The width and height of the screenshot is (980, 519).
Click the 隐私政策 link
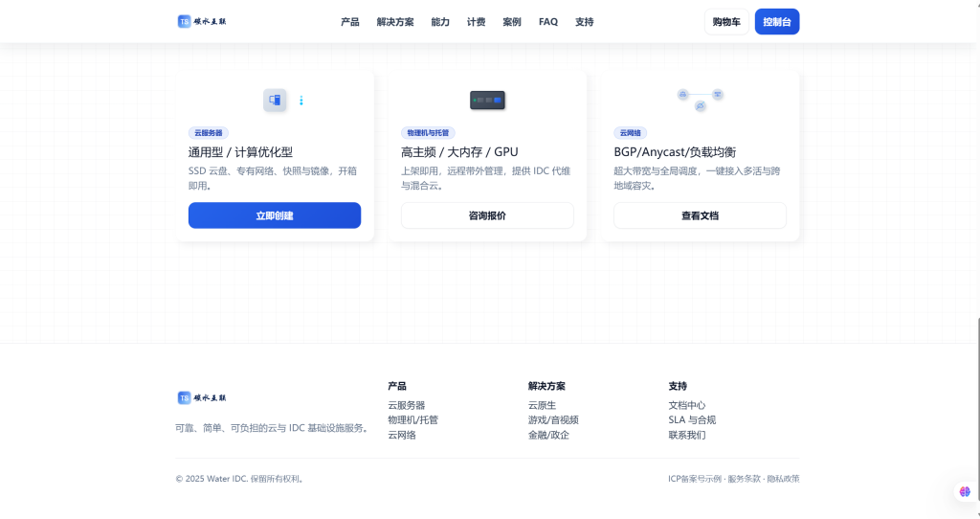click(783, 479)
